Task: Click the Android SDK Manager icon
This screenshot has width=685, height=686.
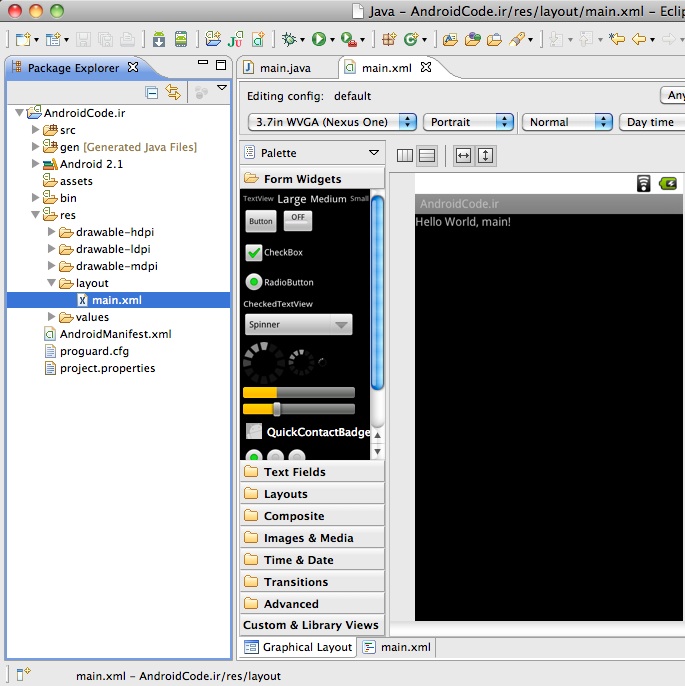Action: coord(159,39)
